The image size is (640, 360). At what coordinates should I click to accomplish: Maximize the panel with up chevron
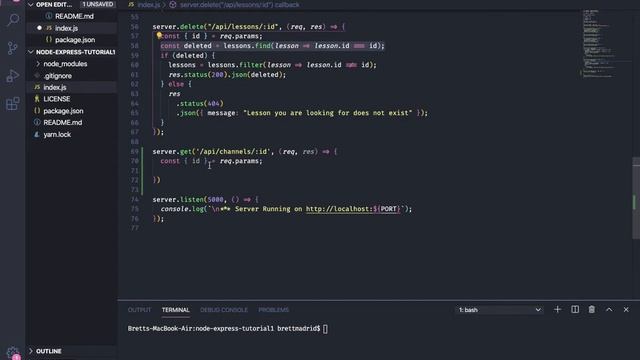click(609, 310)
